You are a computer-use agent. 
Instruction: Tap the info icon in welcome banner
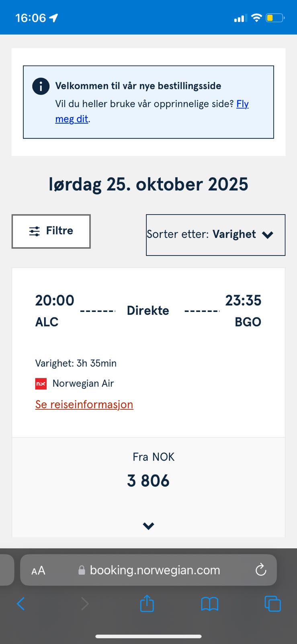pos(41,86)
